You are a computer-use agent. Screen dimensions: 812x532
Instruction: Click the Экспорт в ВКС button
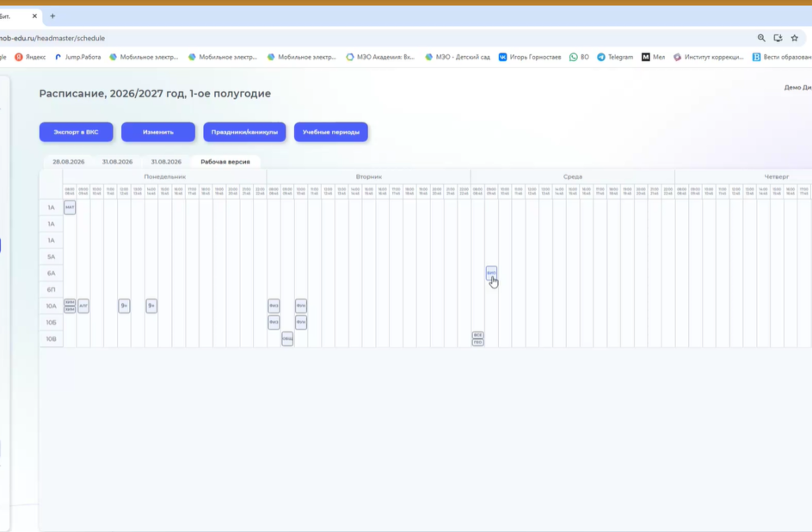(x=76, y=132)
